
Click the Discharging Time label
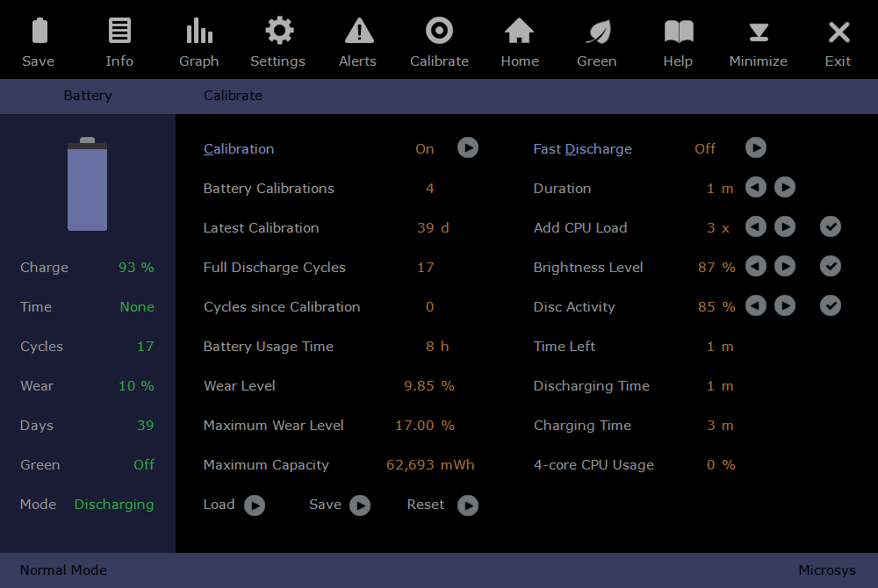[x=591, y=386]
